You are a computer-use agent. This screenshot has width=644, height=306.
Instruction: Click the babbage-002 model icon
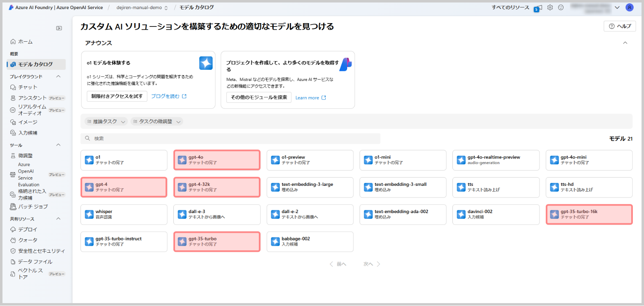coord(275,242)
